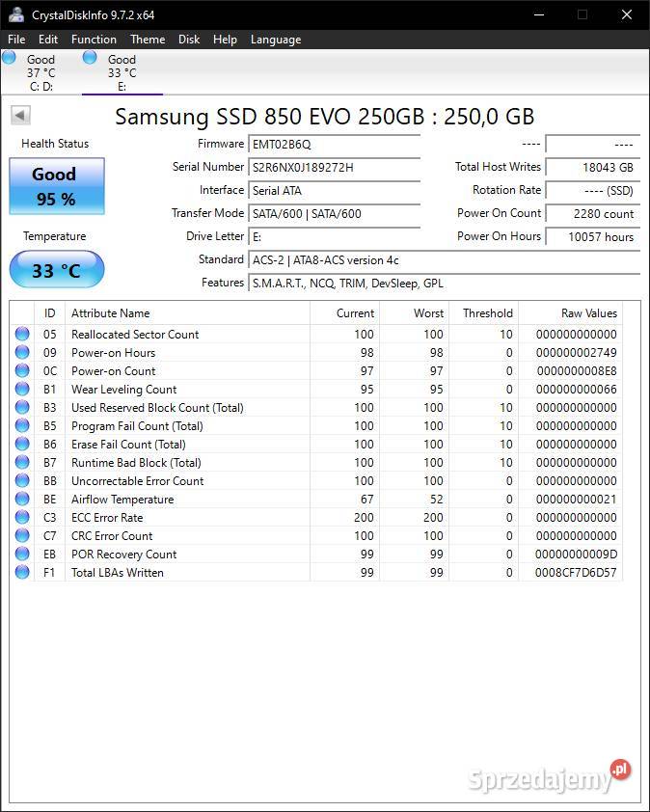Click the Drive Letter field
The height and width of the screenshot is (812, 650).
[334, 236]
